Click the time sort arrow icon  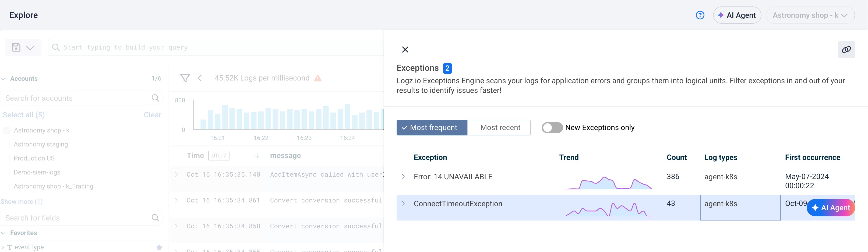coord(257,156)
